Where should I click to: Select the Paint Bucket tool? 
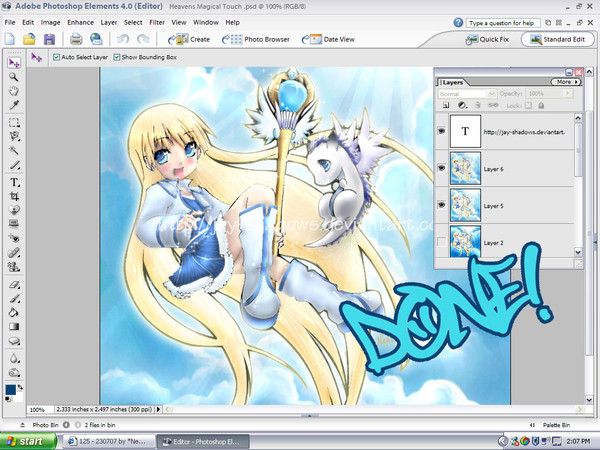click(14, 313)
